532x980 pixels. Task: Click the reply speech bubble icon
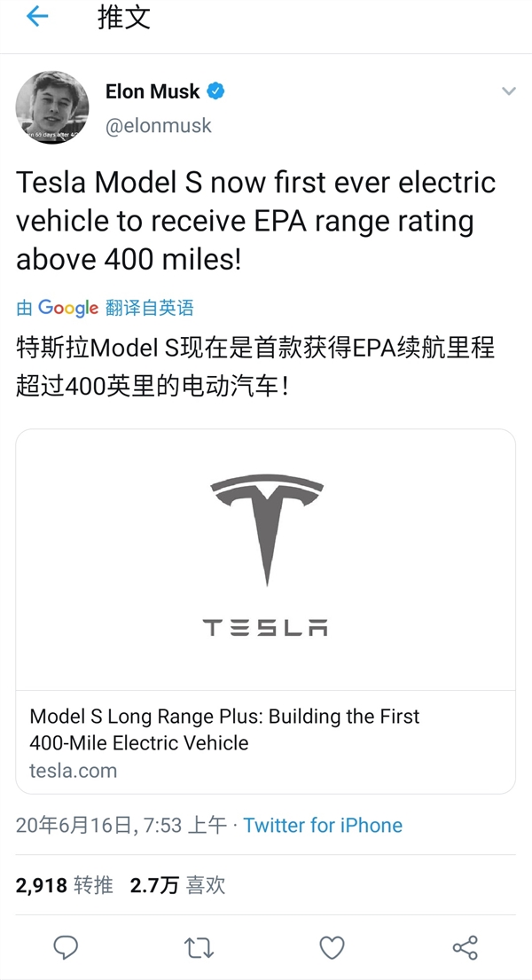point(66,947)
